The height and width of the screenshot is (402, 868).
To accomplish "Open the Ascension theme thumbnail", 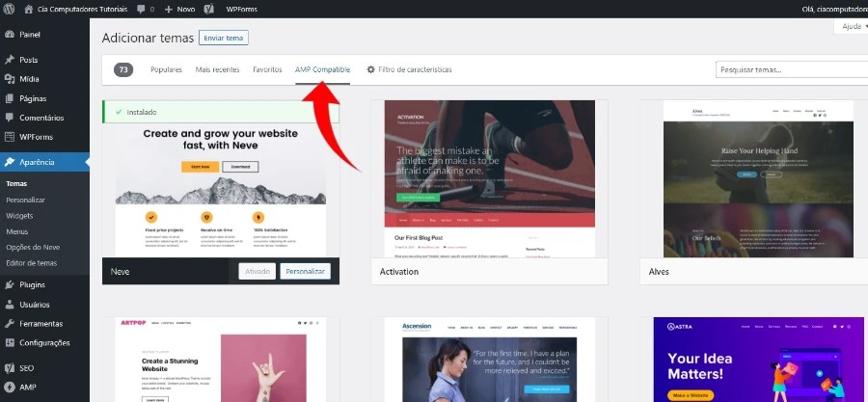I will 489,360.
